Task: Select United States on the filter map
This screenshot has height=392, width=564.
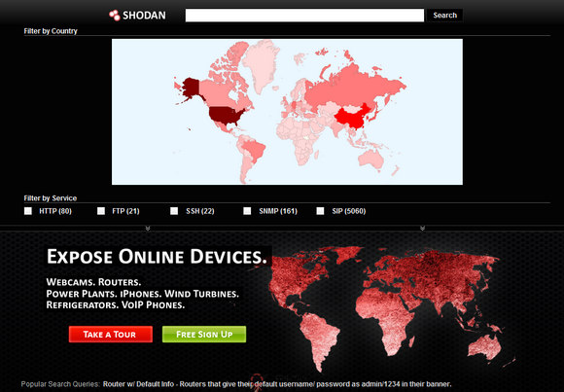Action: 226,115
